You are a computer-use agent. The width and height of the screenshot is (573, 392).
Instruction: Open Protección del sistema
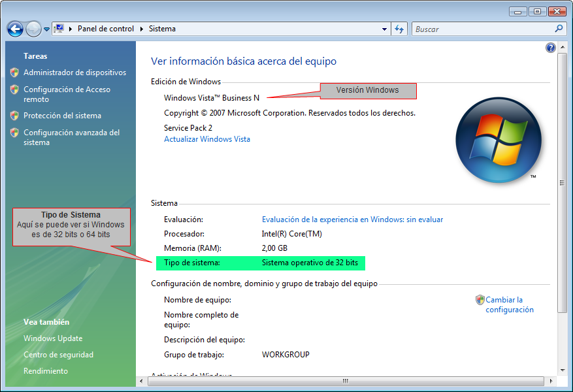(x=63, y=116)
